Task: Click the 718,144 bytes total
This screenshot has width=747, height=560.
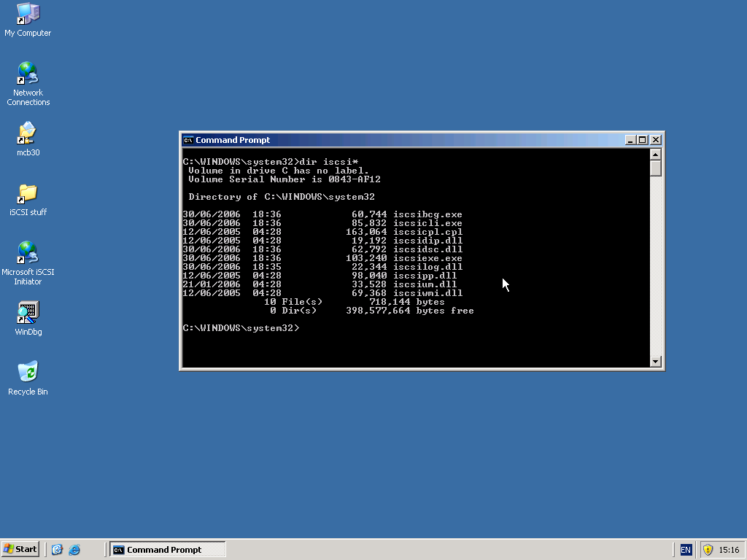Action: pyautogui.click(x=407, y=302)
